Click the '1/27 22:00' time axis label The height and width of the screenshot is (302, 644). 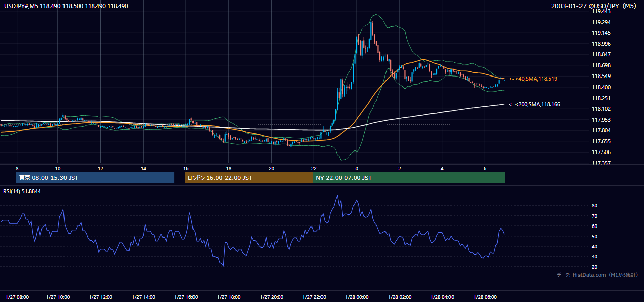pos(314,297)
